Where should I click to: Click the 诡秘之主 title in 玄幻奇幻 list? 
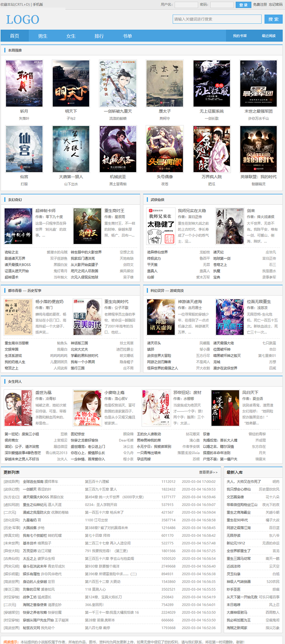tap(11, 252)
